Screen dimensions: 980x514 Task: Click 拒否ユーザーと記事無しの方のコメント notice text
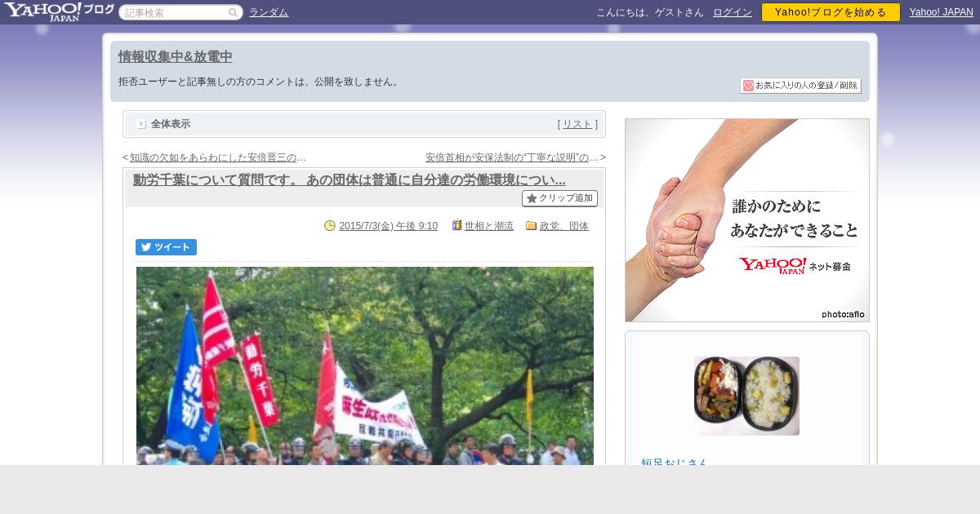(x=261, y=82)
